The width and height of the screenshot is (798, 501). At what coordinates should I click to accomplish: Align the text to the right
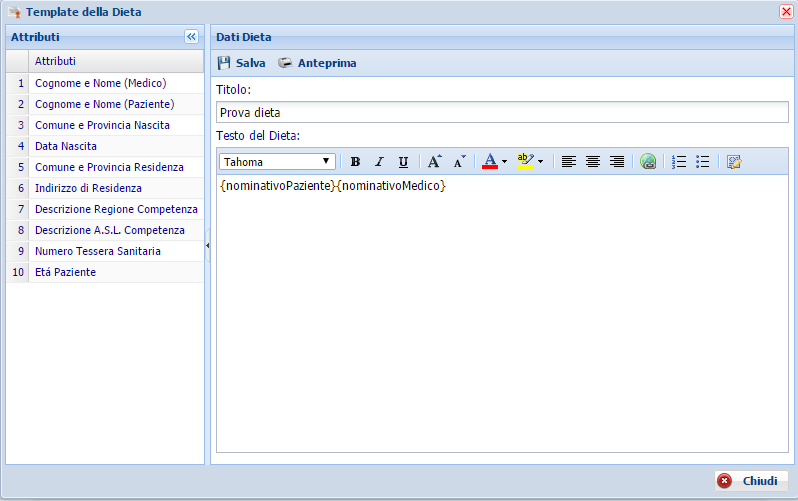pyautogui.click(x=617, y=162)
